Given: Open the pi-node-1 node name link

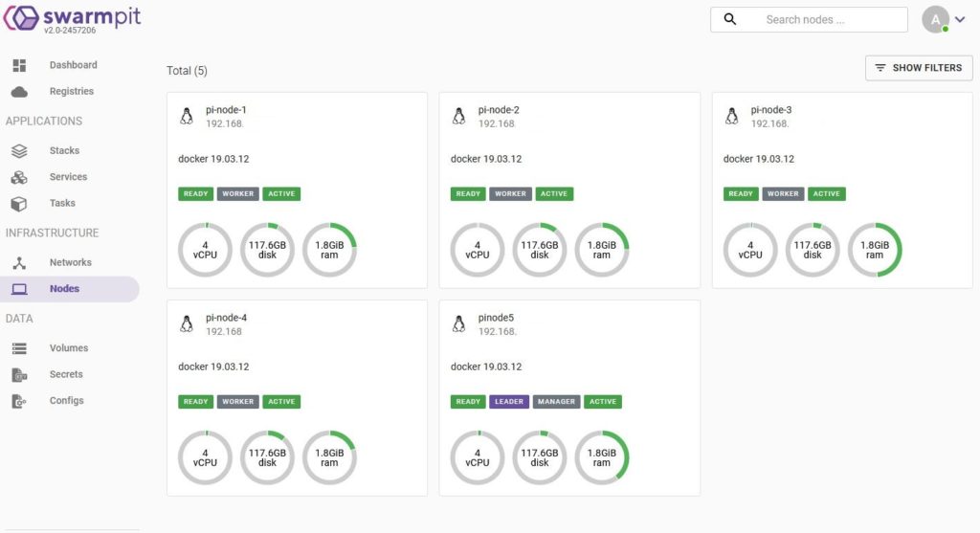Looking at the screenshot, I should click(227, 110).
